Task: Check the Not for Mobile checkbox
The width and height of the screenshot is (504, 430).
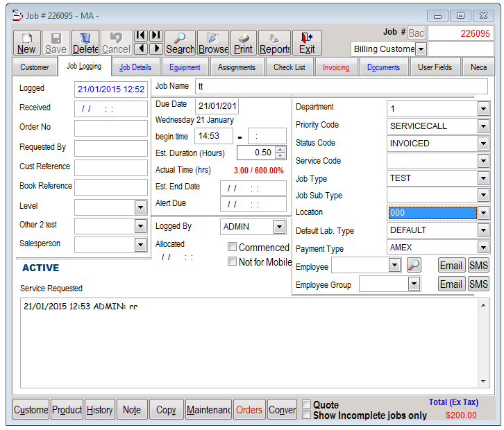Action: (x=233, y=261)
